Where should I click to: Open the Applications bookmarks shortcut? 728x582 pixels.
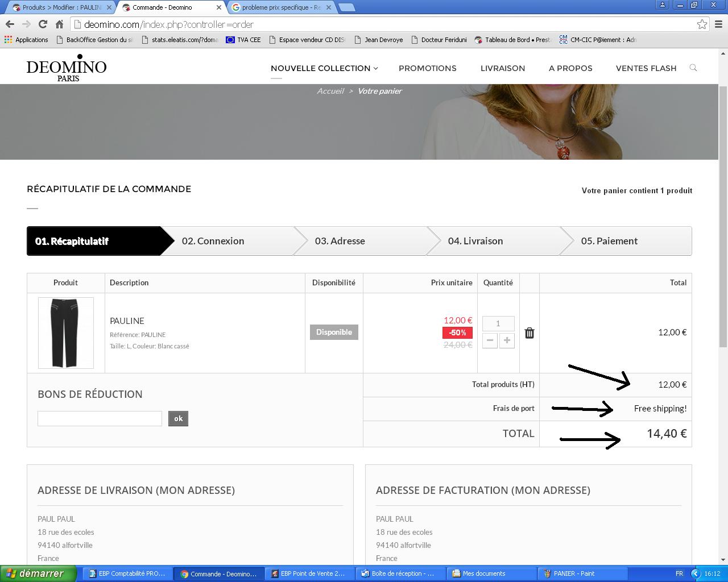[26, 40]
